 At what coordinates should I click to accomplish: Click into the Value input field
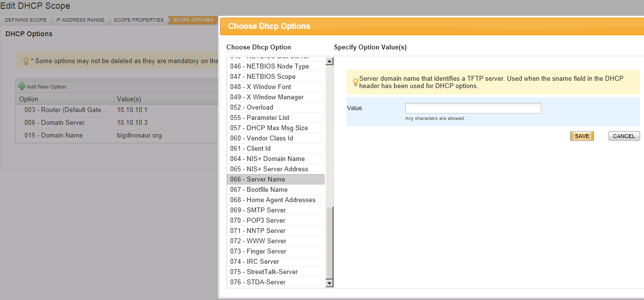click(473, 108)
